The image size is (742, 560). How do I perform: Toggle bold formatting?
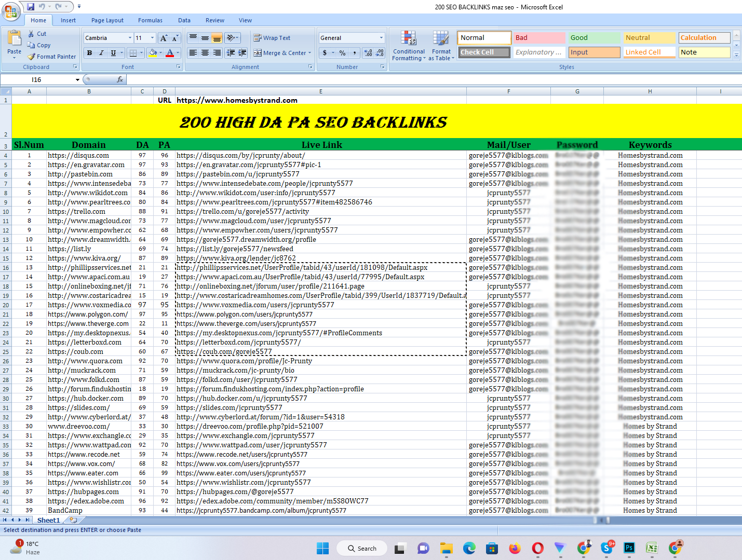[89, 52]
